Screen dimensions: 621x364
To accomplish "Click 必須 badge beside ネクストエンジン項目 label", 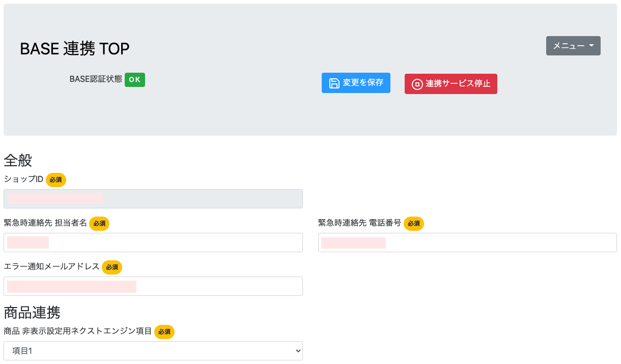I will click(x=164, y=332).
